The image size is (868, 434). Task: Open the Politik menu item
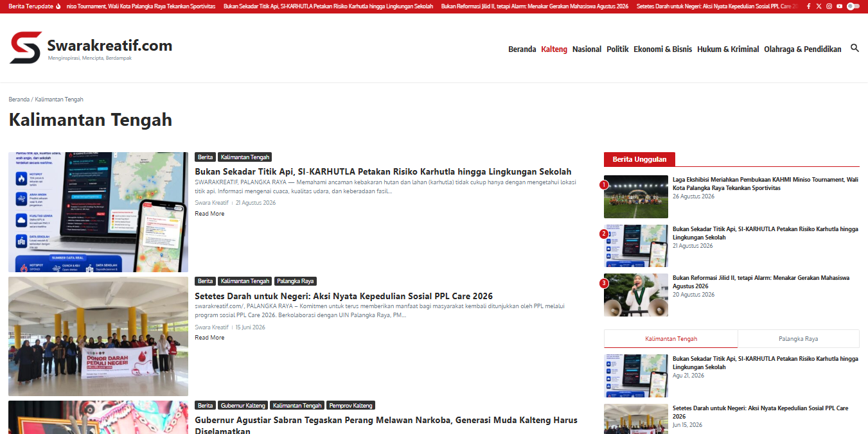click(617, 49)
